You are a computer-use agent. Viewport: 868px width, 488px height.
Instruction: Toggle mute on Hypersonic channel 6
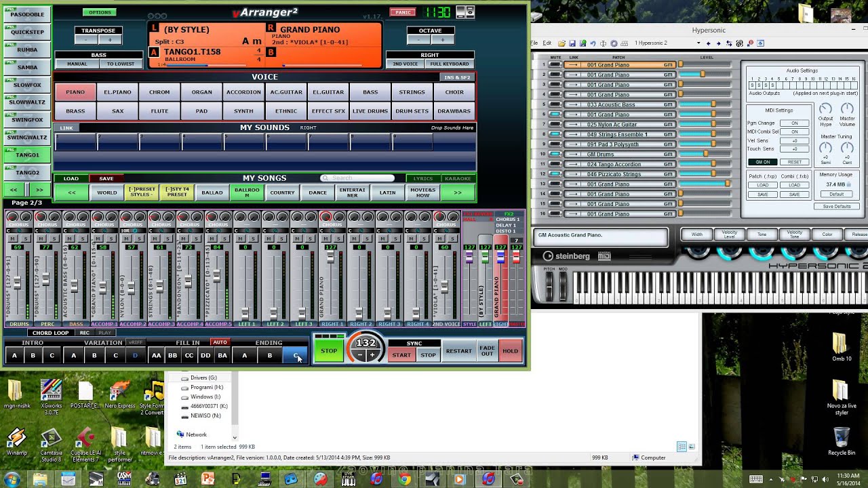click(x=555, y=115)
